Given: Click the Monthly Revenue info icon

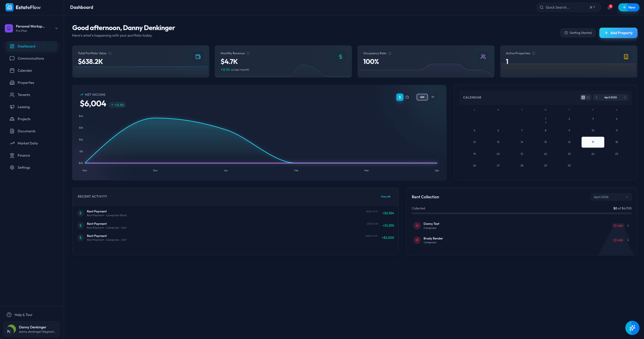Looking at the screenshot, I should (248, 53).
